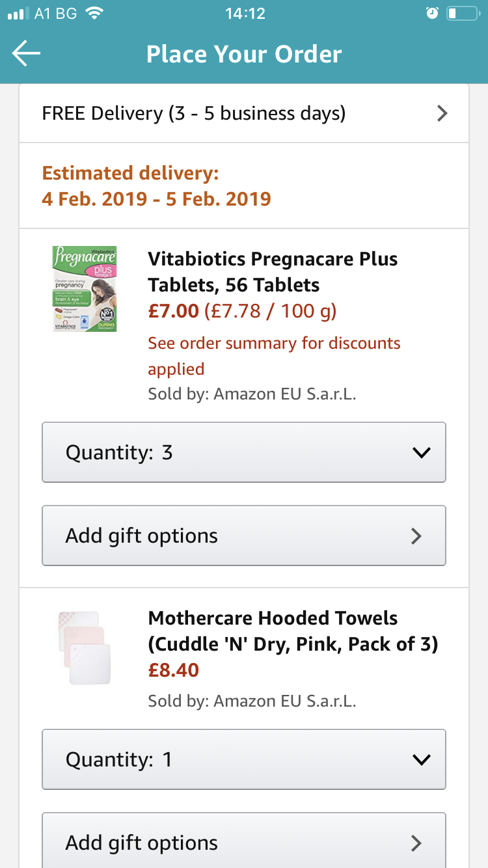Tap the cellular signal bars icon

(18, 14)
